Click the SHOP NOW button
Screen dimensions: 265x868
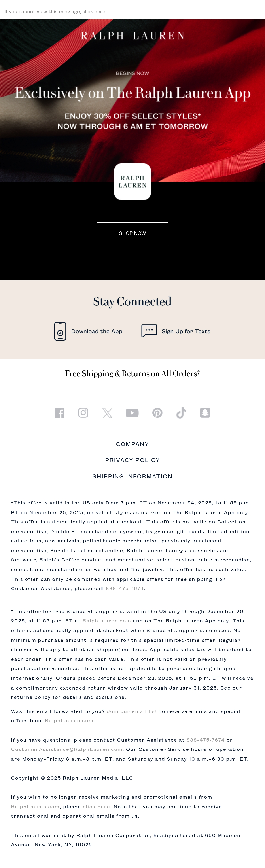pyautogui.click(x=132, y=233)
